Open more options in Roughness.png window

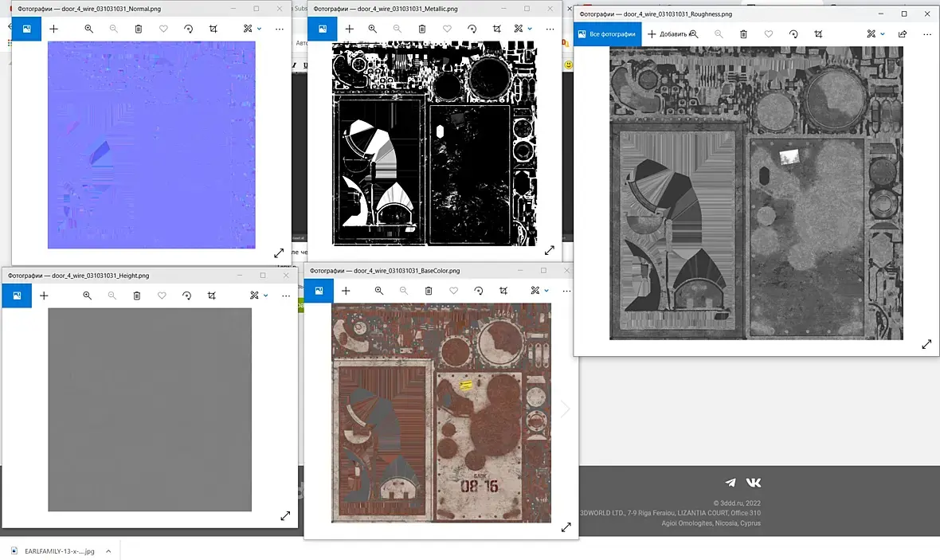click(x=926, y=34)
